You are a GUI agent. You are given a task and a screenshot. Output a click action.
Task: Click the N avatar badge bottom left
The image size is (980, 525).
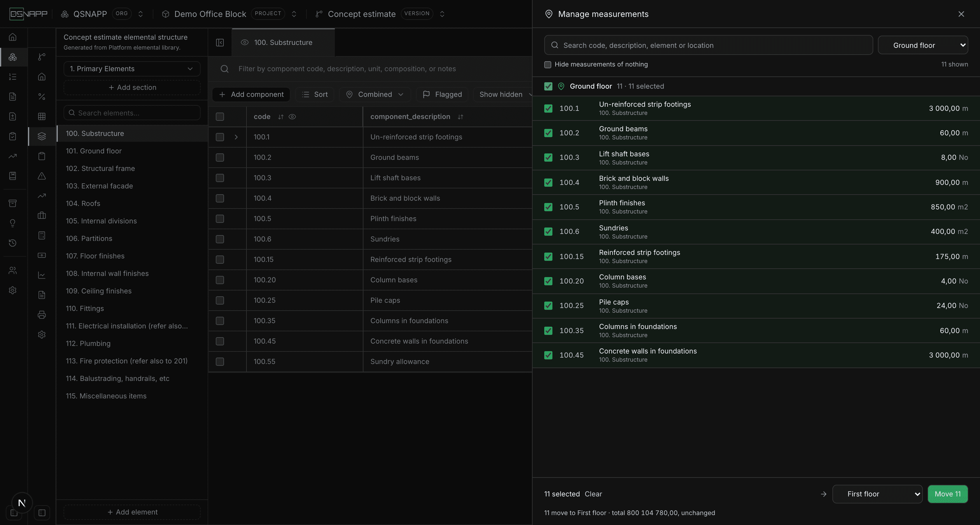tap(22, 503)
